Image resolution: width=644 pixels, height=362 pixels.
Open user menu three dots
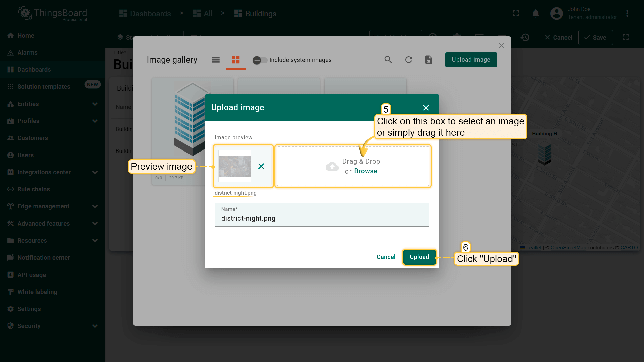click(627, 13)
